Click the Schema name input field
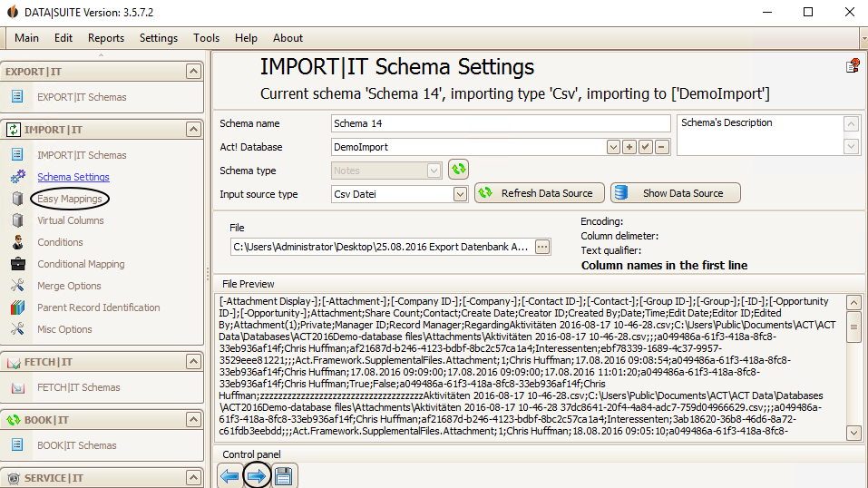The height and width of the screenshot is (488, 868). coord(501,123)
